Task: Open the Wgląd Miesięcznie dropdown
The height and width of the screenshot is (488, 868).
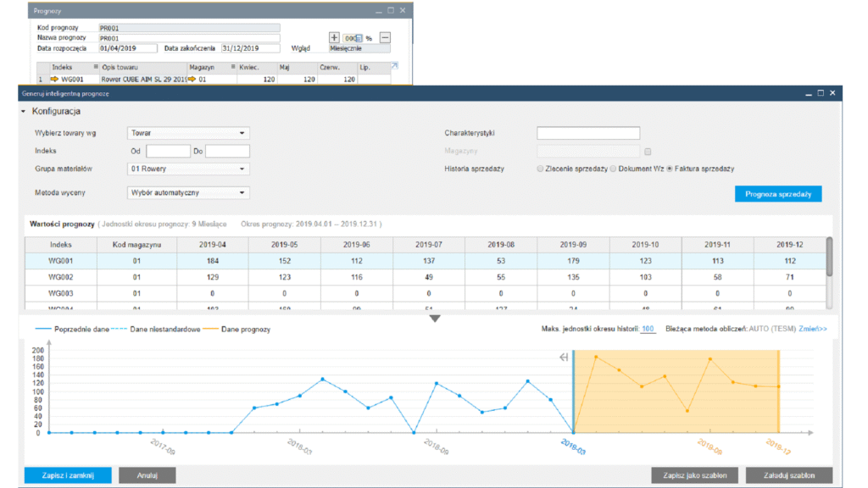Action: click(359, 48)
